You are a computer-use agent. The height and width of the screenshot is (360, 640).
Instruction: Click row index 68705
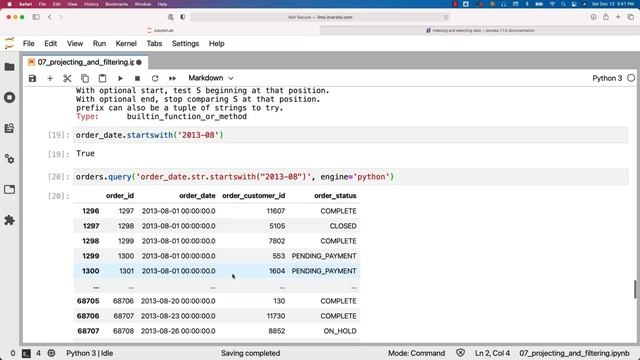point(88,301)
